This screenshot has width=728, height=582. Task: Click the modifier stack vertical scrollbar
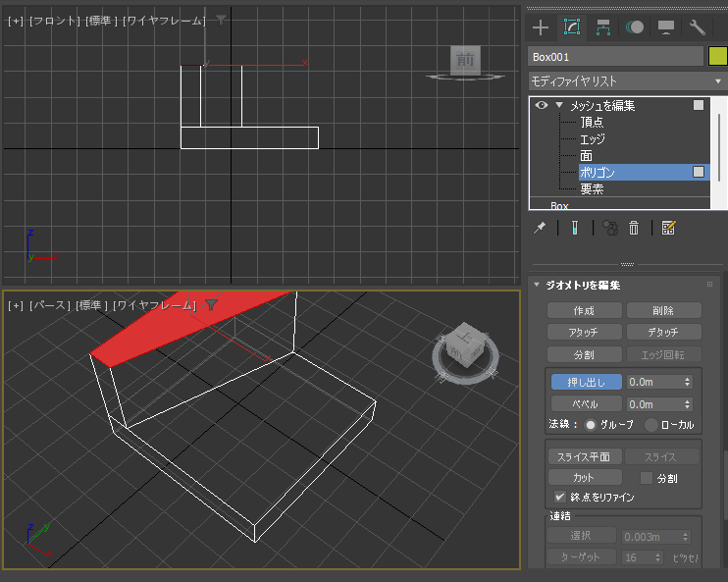tap(719, 147)
